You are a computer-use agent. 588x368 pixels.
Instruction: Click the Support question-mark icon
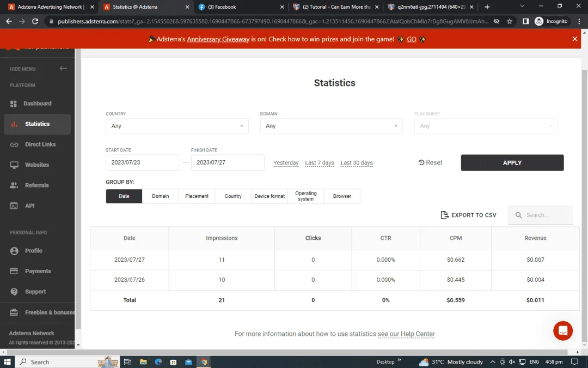point(14,292)
